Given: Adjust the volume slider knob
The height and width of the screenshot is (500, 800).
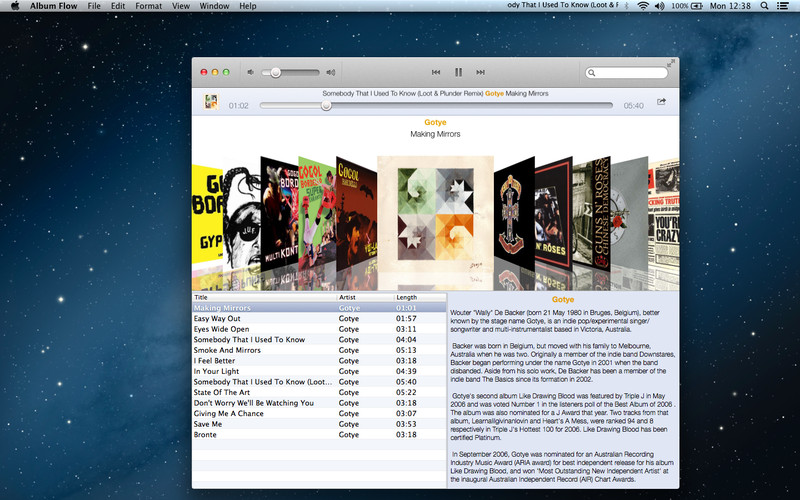Looking at the screenshot, I should (276, 72).
